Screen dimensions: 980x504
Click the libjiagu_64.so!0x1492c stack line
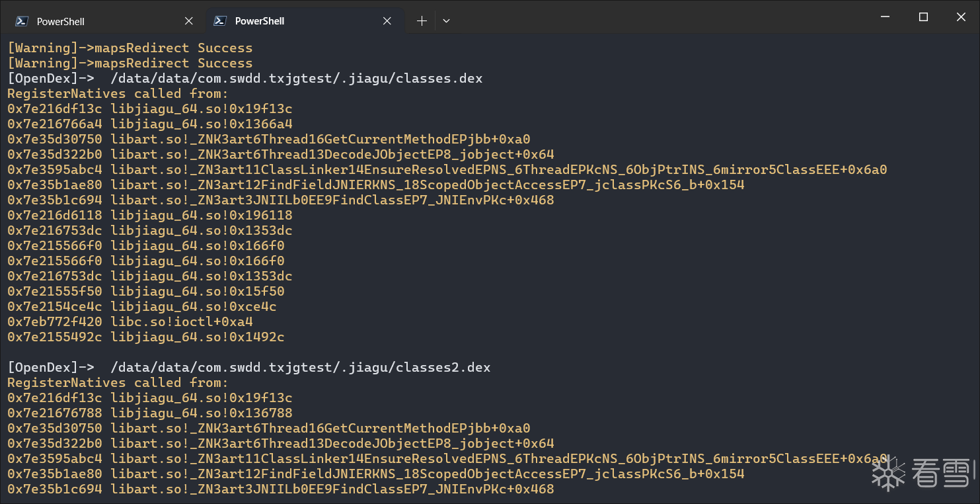point(145,337)
